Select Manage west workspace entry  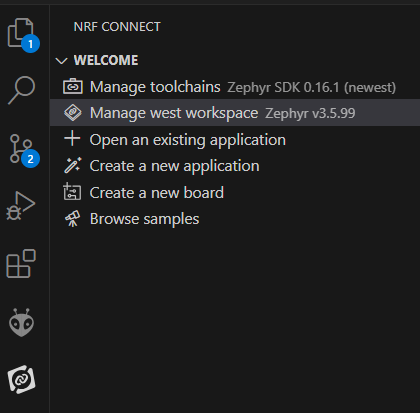coord(235,113)
